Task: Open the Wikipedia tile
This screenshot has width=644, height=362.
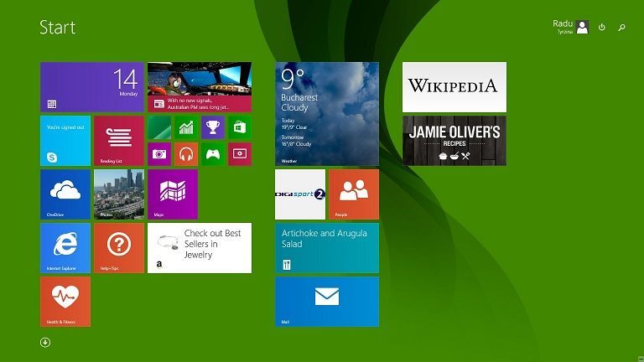Action: 454,87
